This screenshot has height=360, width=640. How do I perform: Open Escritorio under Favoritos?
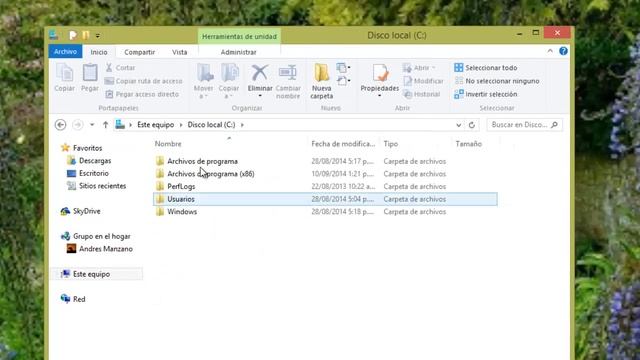88,173
